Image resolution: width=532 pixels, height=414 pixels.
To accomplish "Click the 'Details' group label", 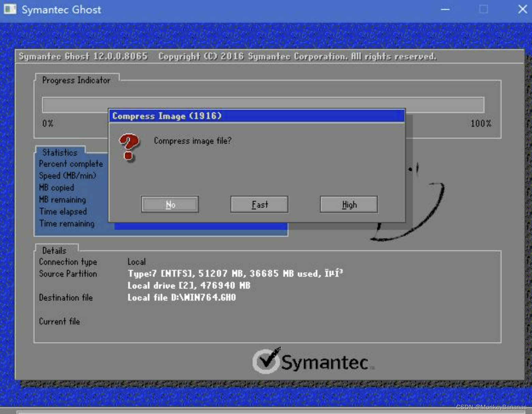I will click(54, 251).
